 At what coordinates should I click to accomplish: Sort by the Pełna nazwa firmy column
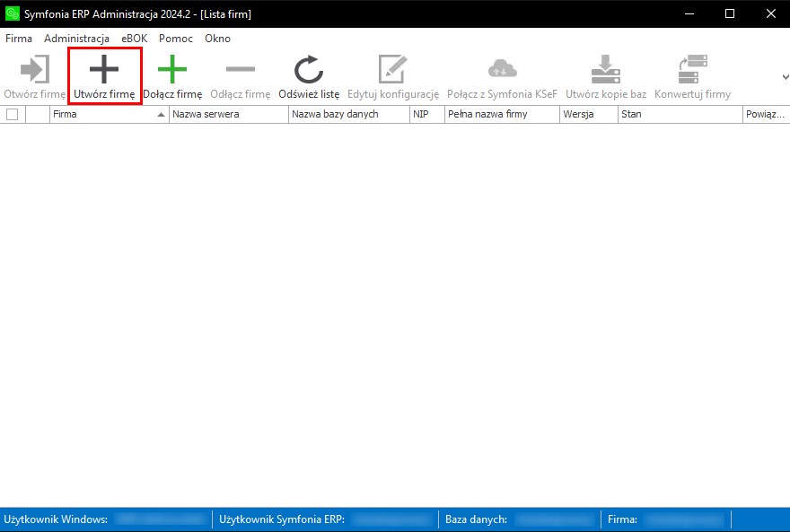coord(503,114)
